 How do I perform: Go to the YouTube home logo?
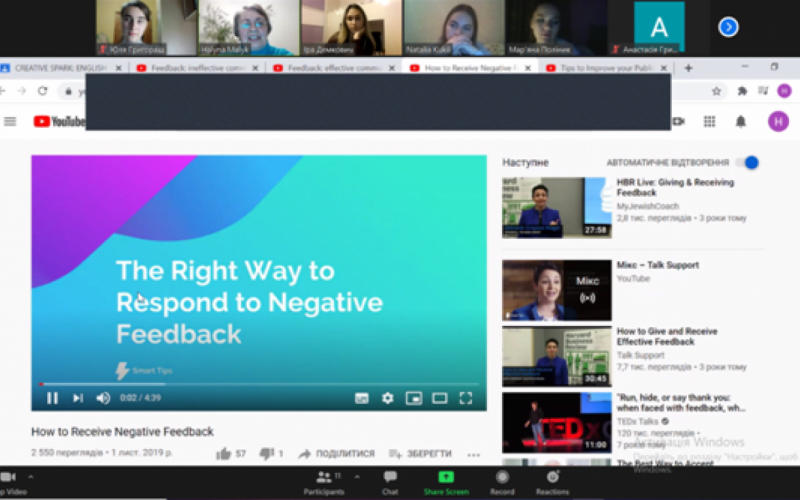point(59,121)
